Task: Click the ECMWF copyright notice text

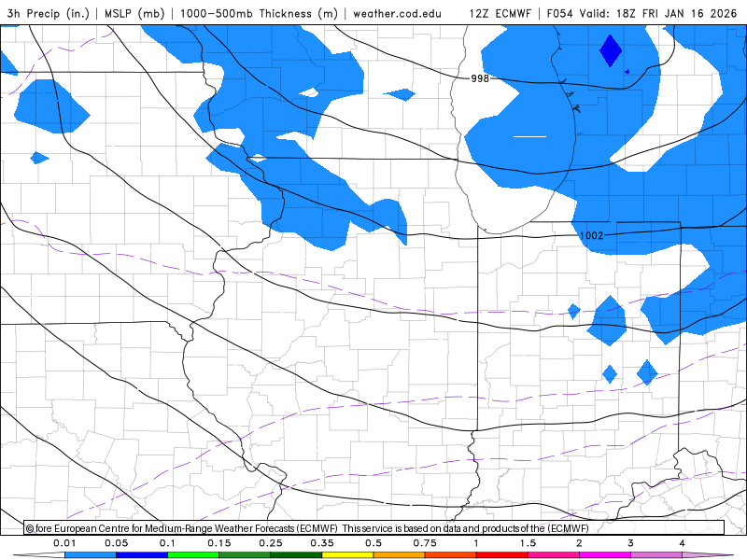Action: [307, 528]
